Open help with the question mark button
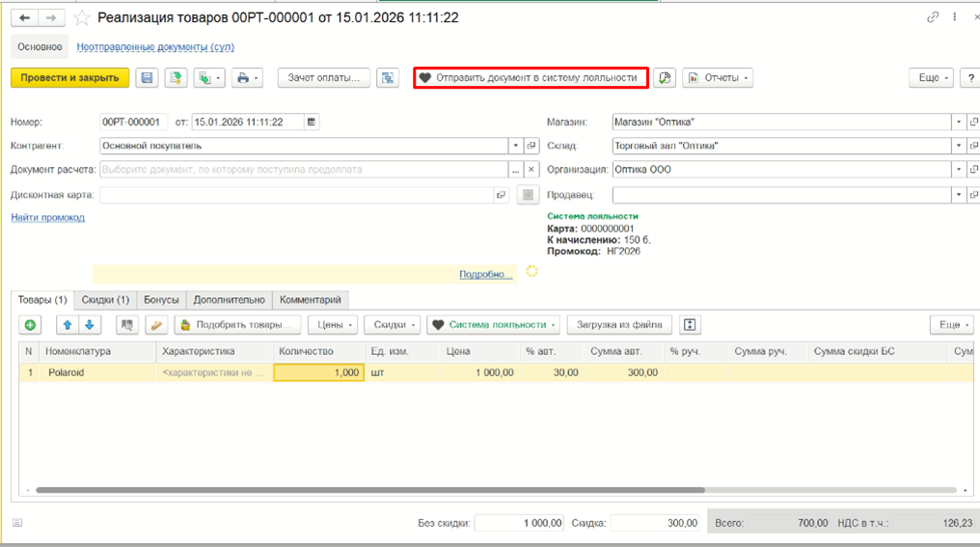Viewport: 980px width, 547px height. click(x=970, y=78)
